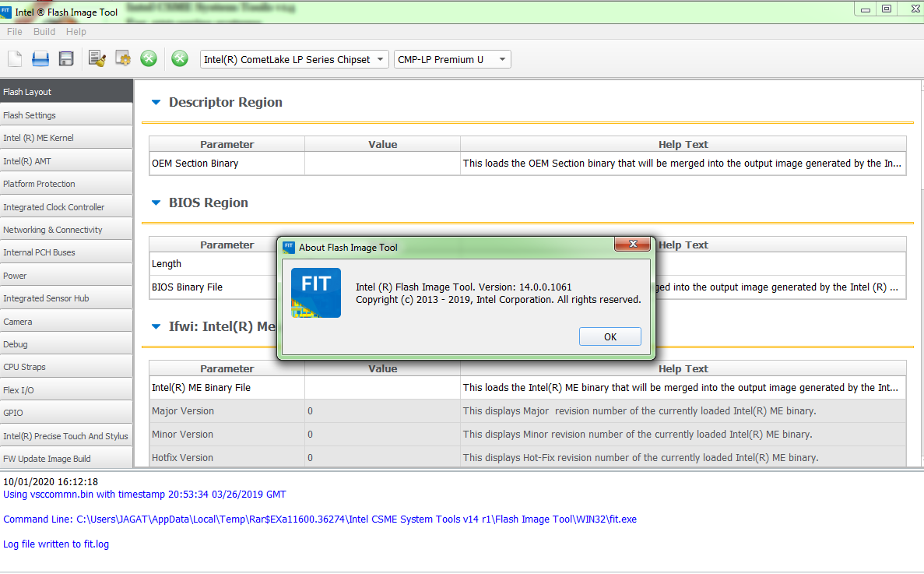The image size is (924, 574).
Task: Click the Save floppy disk icon
Action: pyautogui.click(x=66, y=59)
